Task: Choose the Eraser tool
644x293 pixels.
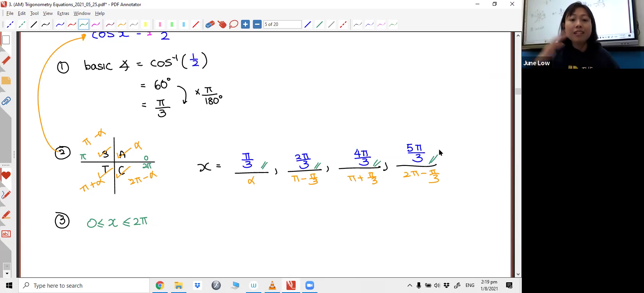Action: [210, 24]
